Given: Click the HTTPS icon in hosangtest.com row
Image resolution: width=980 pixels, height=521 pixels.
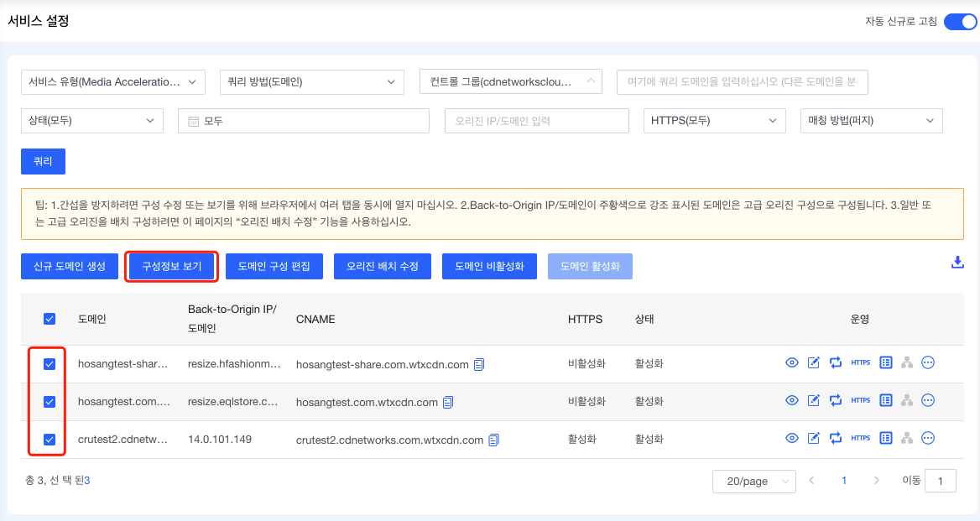Looking at the screenshot, I should coord(860,401).
